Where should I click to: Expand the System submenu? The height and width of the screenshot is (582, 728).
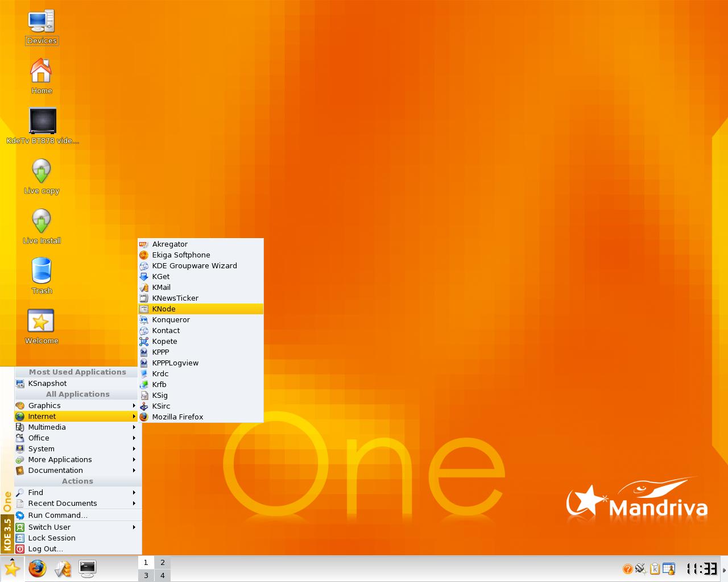point(77,448)
